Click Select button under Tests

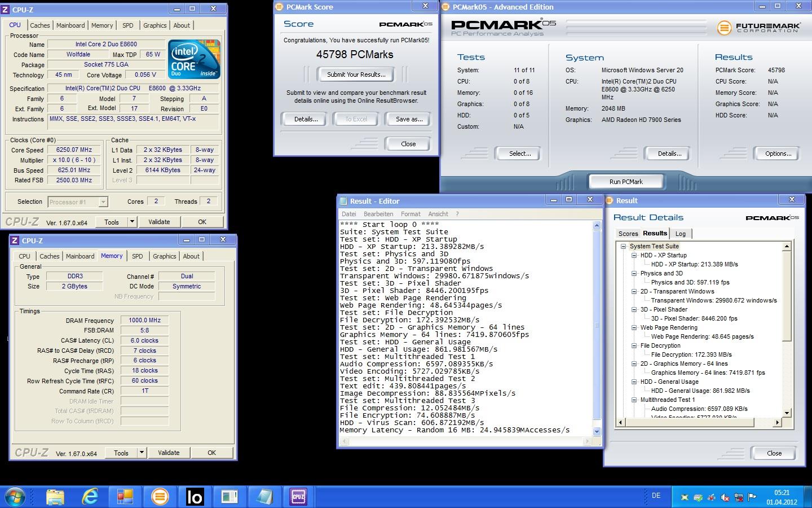(x=519, y=154)
